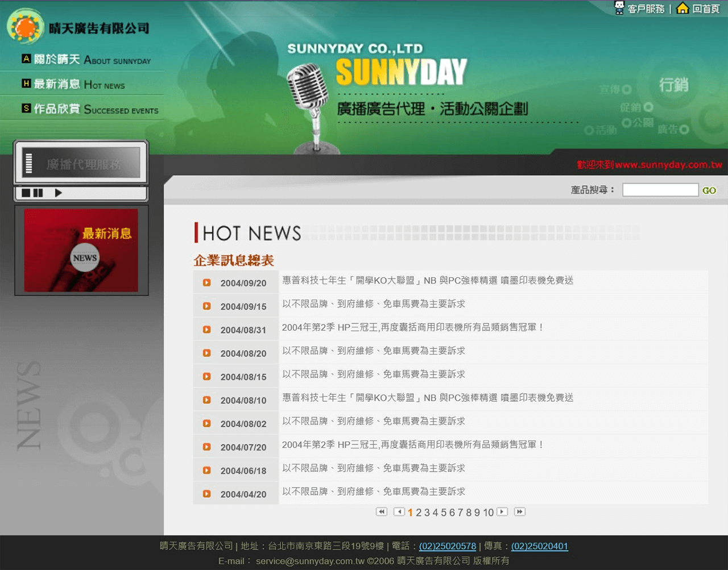Image resolution: width=728 pixels, height=570 pixels.
Task: Go to pagination page 10
Action: click(489, 513)
